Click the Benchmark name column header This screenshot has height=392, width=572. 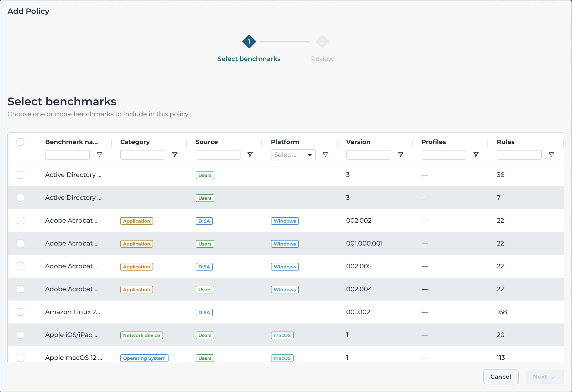71,142
